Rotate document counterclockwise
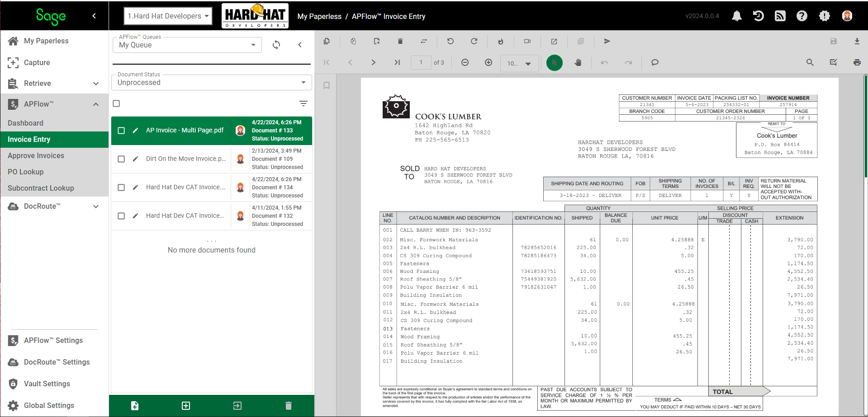The width and height of the screenshot is (868, 417). tap(451, 41)
